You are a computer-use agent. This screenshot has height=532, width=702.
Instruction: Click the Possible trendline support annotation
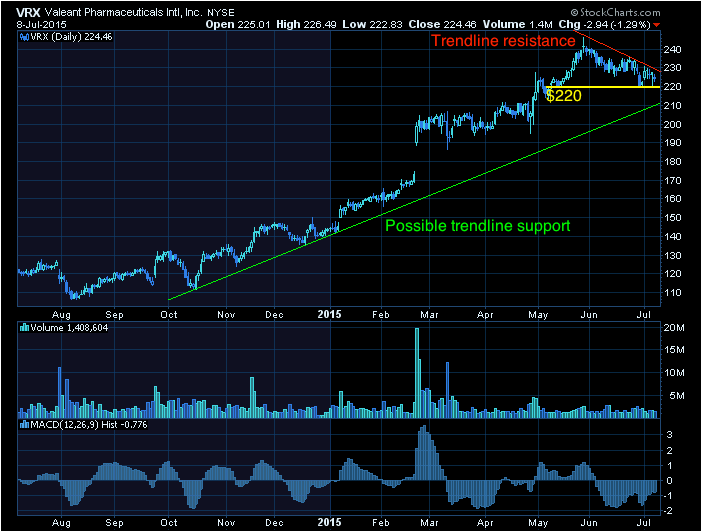pyautogui.click(x=478, y=226)
